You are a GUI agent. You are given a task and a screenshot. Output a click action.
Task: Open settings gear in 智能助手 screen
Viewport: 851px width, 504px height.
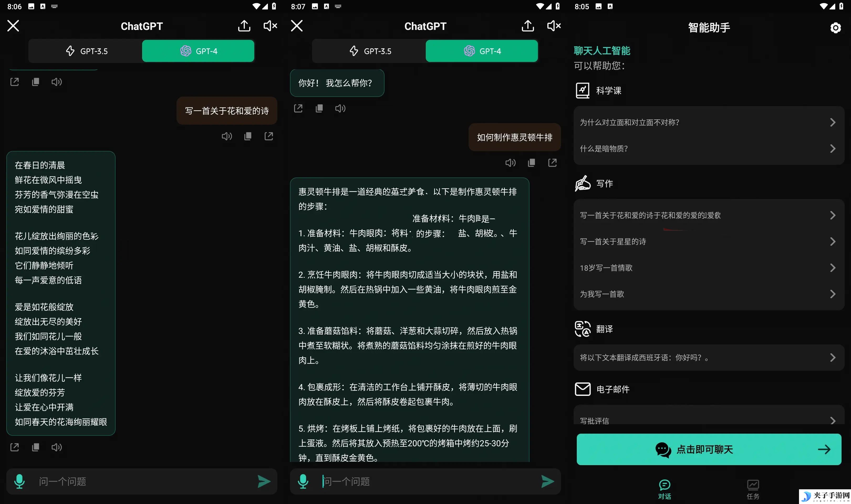click(836, 28)
